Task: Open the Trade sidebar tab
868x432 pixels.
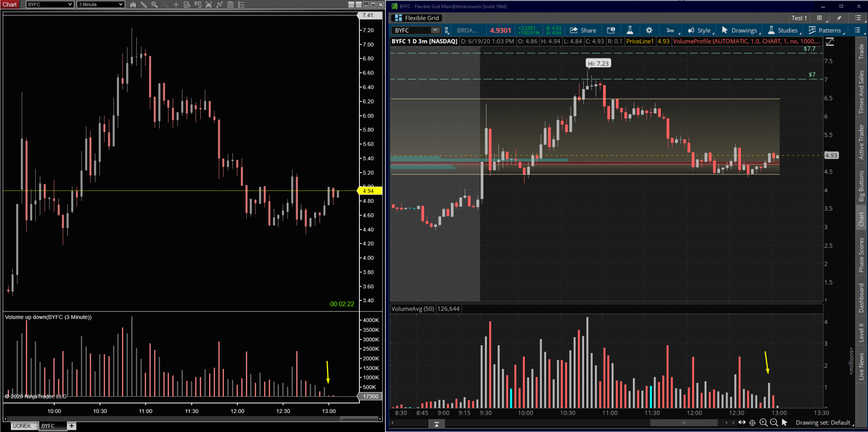Action: (x=861, y=52)
